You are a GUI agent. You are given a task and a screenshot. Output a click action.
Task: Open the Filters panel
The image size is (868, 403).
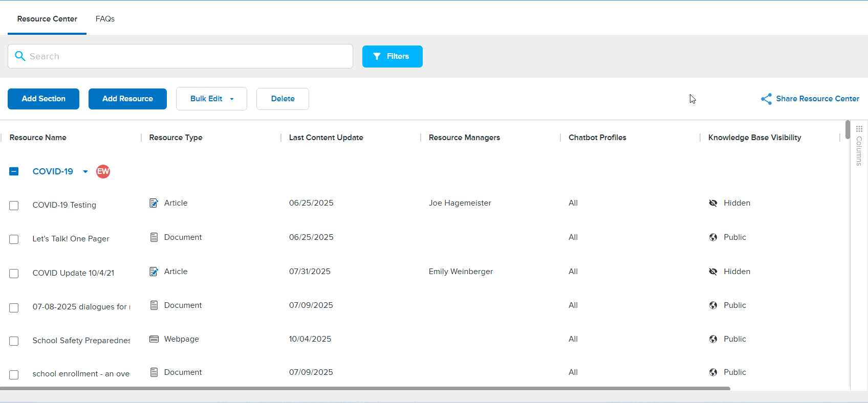[392, 56]
